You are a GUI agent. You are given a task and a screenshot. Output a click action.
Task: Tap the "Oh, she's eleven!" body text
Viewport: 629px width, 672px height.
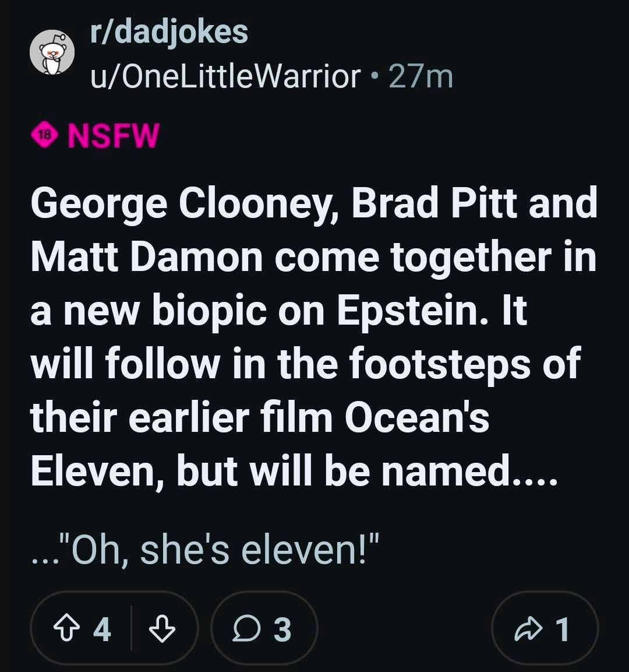coord(206,550)
